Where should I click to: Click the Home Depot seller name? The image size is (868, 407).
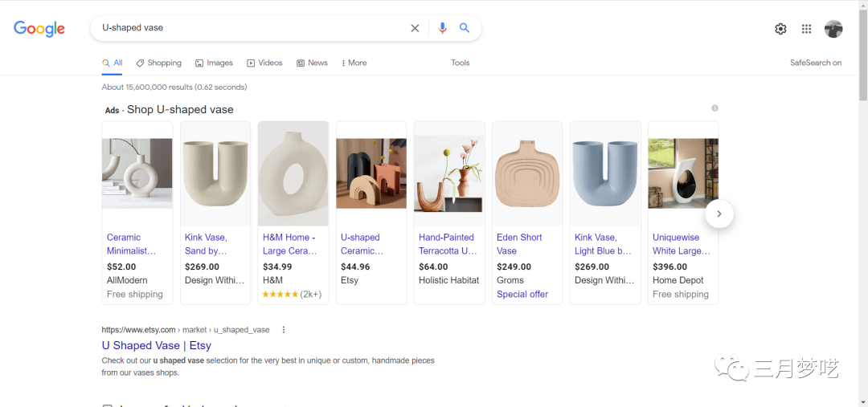678,280
